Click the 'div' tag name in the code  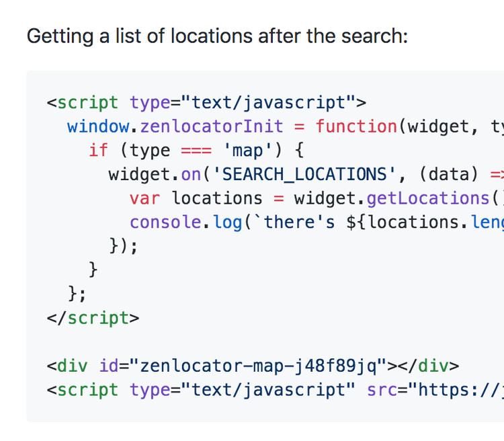[x=73, y=366]
